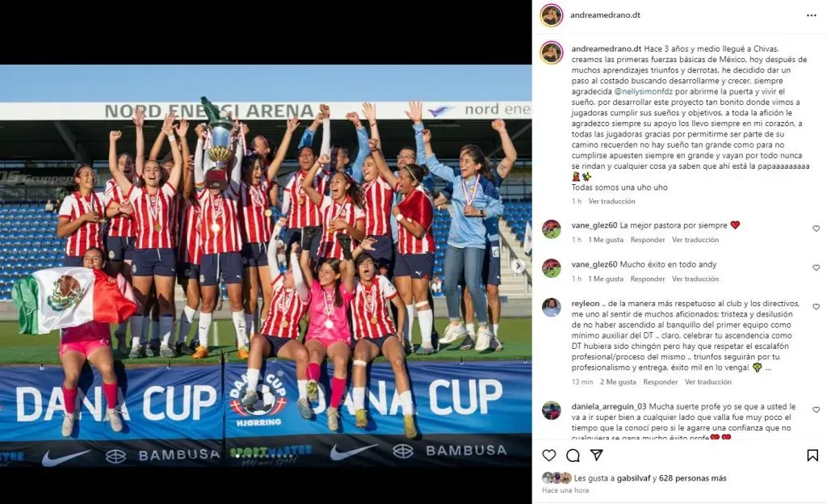The width and height of the screenshot is (827, 504).
Task: Like daniela_arreguin_03's comment heart
Action: point(816,409)
